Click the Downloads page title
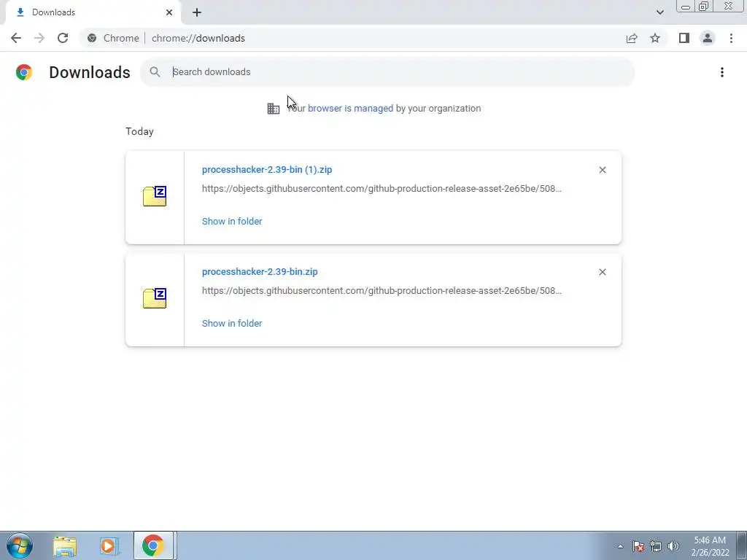This screenshot has width=747, height=560. 90,72
